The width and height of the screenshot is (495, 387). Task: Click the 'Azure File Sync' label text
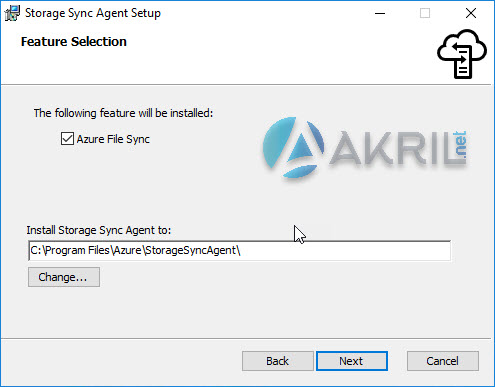point(113,139)
